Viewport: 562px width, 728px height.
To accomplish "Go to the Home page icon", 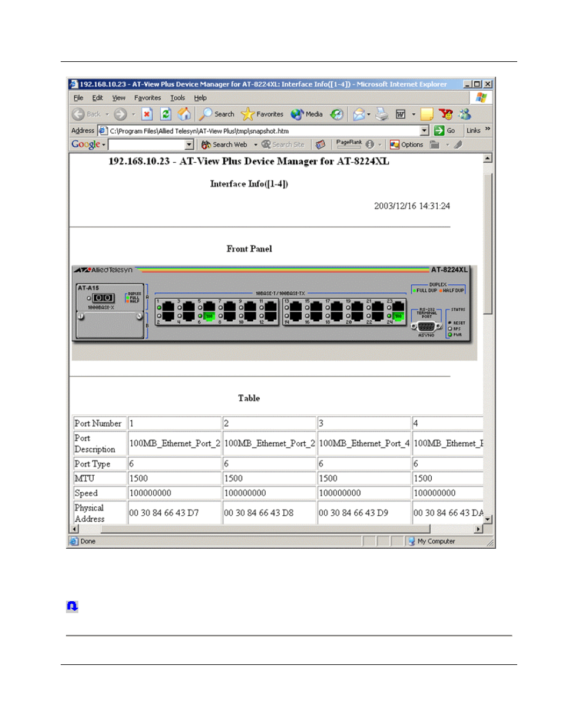I will point(184,114).
